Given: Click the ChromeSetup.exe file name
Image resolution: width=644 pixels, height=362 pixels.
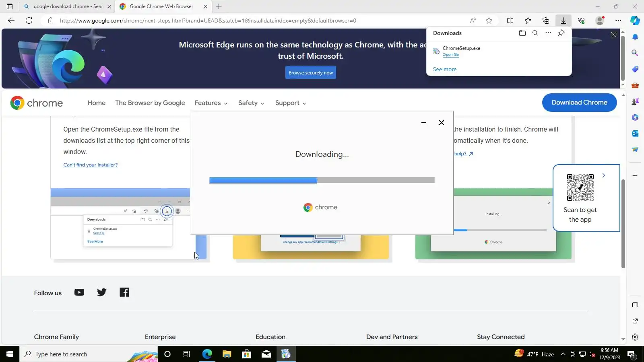Looking at the screenshot, I should pyautogui.click(x=461, y=48).
